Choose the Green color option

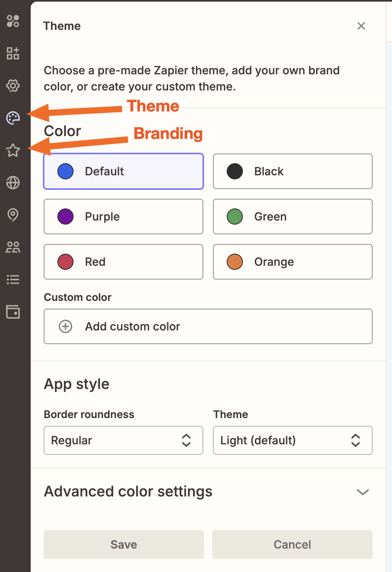292,217
